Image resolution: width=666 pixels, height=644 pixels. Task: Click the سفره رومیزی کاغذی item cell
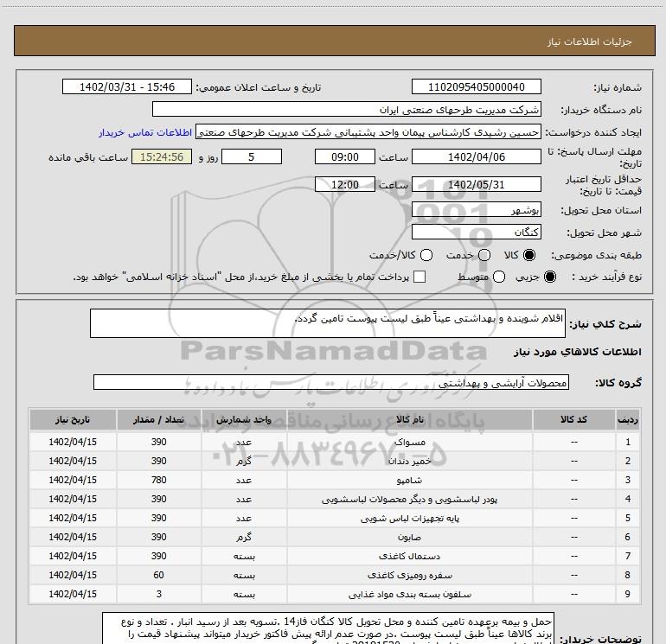coord(410,575)
